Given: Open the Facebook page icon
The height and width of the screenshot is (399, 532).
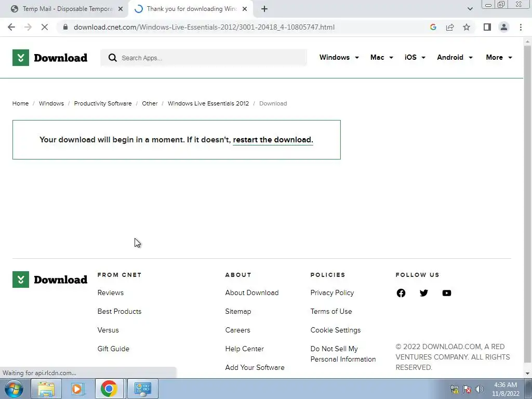Looking at the screenshot, I should (401, 293).
